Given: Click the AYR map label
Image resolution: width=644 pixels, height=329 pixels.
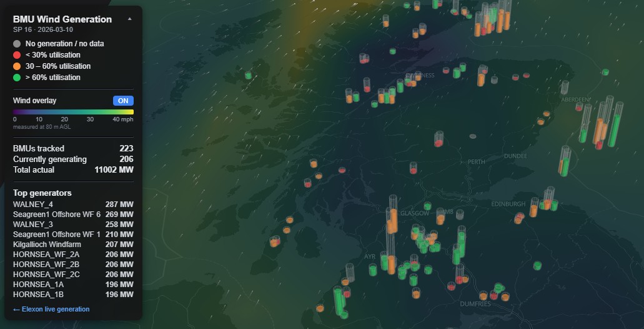Looking at the screenshot, I should pyautogui.click(x=370, y=256).
